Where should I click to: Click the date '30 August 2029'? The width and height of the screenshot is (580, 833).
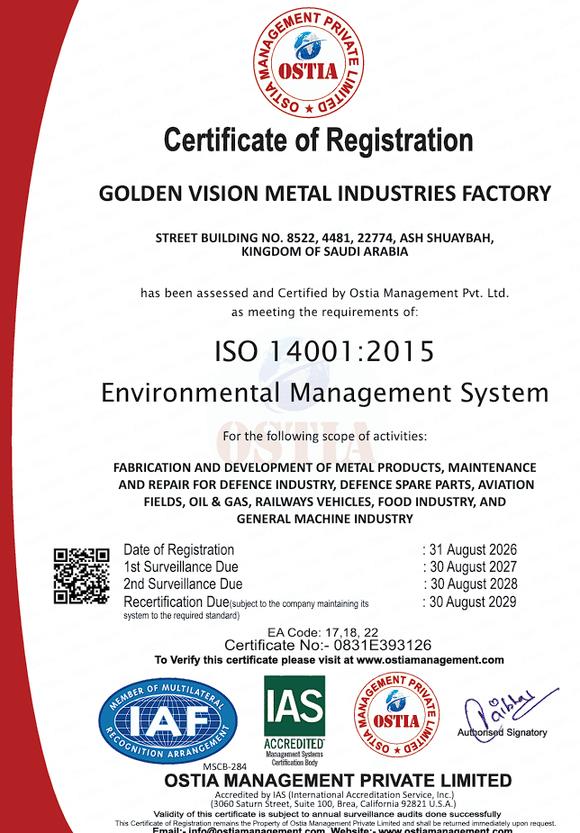coord(472,602)
